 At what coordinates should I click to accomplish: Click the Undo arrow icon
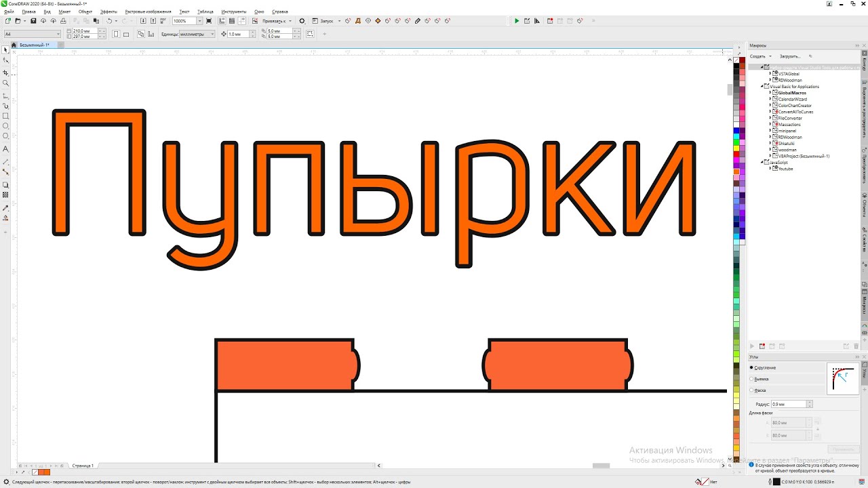(109, 21)
